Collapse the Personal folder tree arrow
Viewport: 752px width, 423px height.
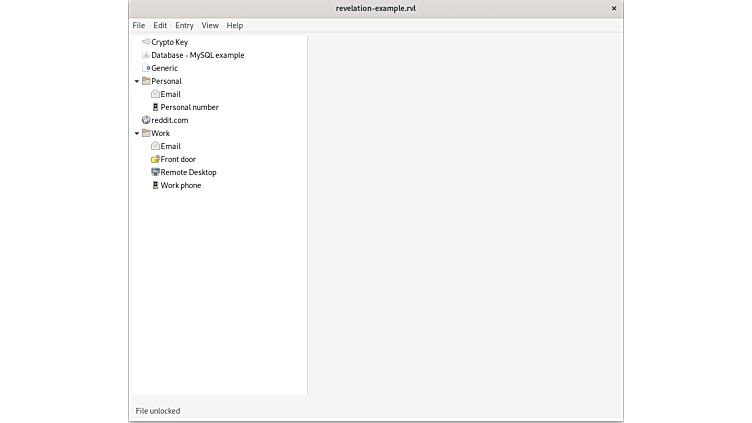136,81
